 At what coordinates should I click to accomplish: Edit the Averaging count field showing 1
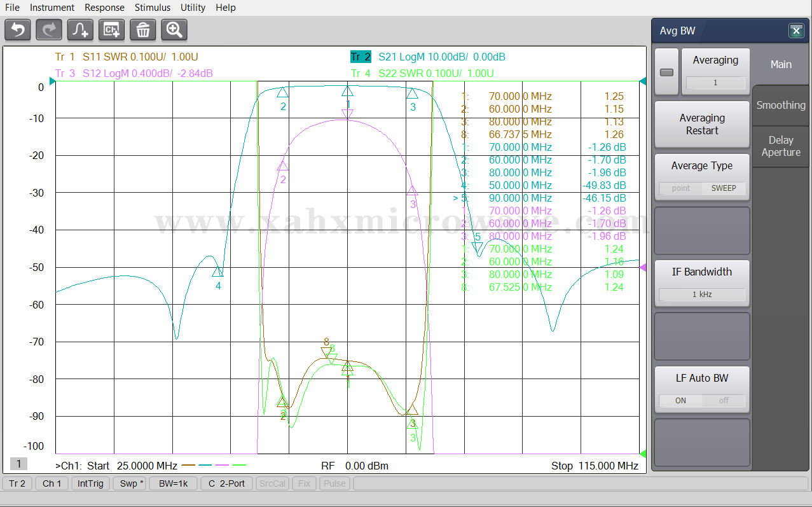tap(715, 83)
